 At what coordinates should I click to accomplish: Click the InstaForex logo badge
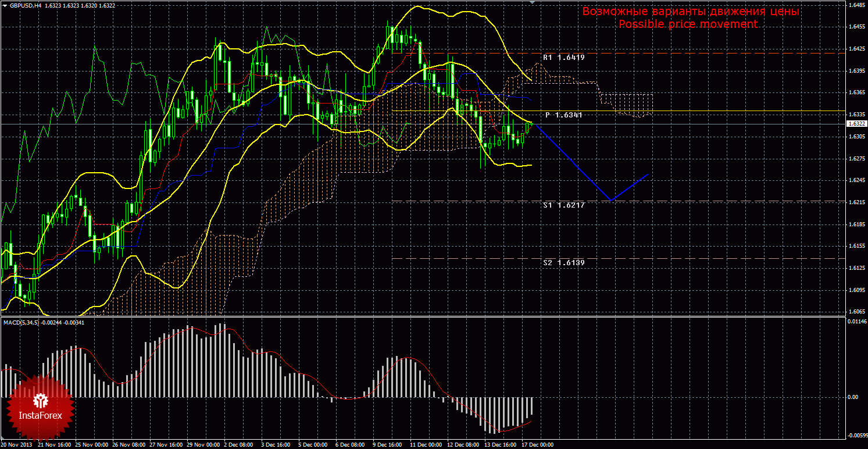40,407
